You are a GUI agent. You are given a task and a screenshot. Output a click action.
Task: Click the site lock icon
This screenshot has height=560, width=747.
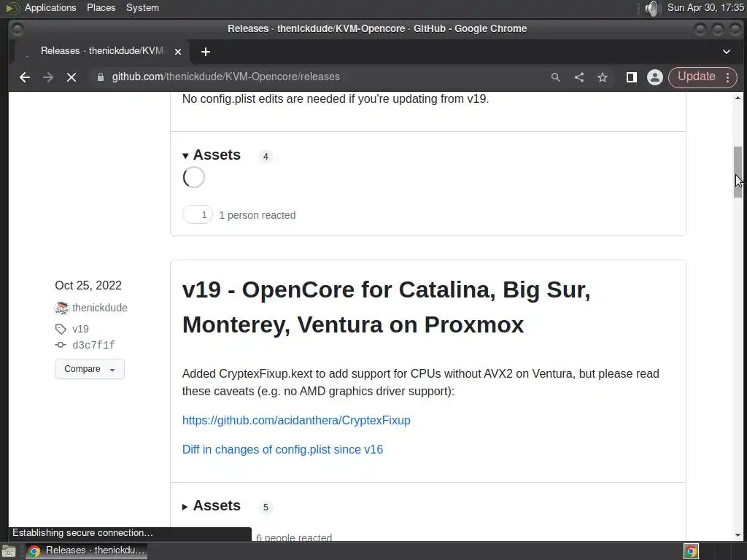100,77
